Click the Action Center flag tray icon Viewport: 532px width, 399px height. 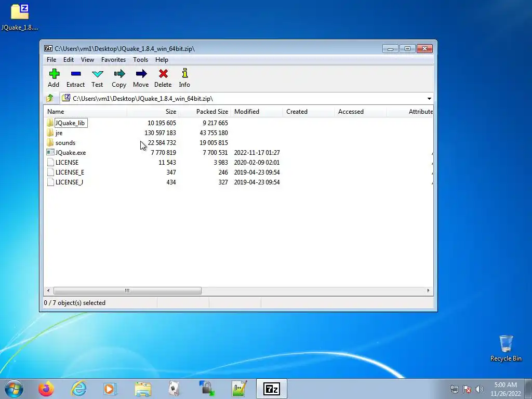coord(467,389)
